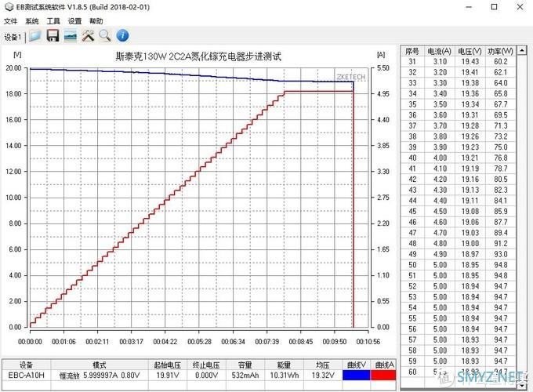The height and width of the screenshot is (392, 533).
Task: Click the 5.50 current axis label
Action: (x=383, y=68)
